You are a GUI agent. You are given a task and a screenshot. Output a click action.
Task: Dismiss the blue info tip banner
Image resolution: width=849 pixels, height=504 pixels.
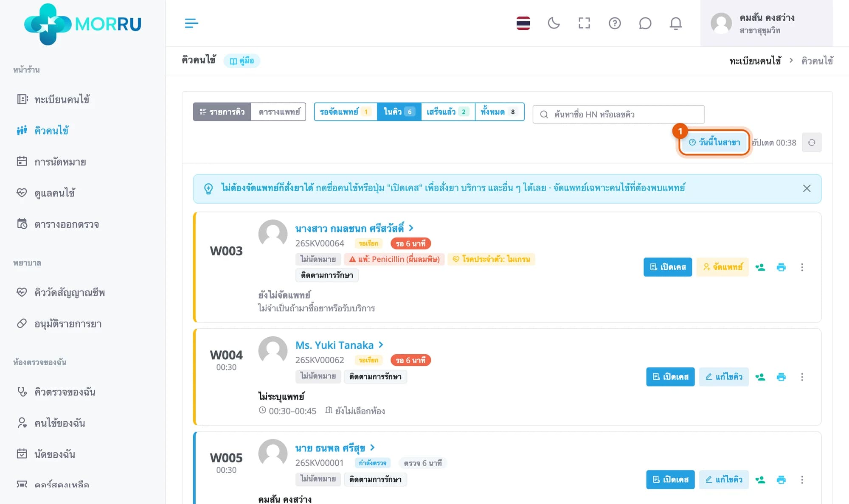[807, 188]
